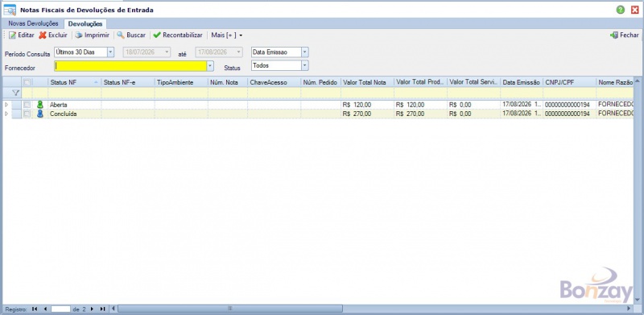The height and width of the screenshot is (315, 644).
Task: Click the red Excluir X icon
Action: (43, 35)
